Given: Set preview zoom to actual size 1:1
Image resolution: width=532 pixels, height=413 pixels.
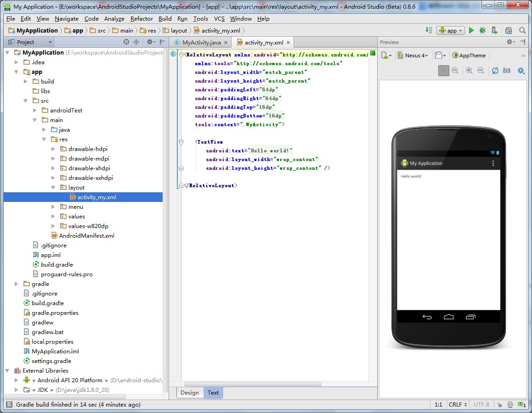Looking at the screenshot, I should pyautogui.click(x=455, y=71).
